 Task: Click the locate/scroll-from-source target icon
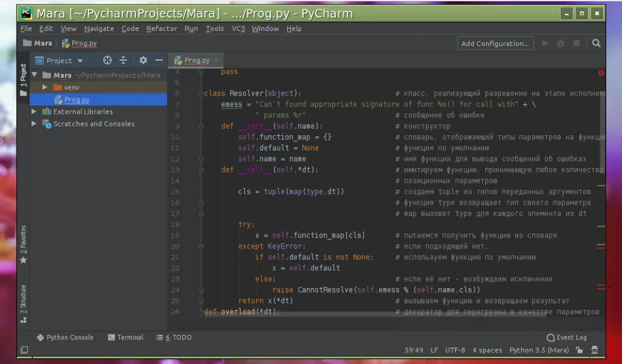(x=108, y=61)
